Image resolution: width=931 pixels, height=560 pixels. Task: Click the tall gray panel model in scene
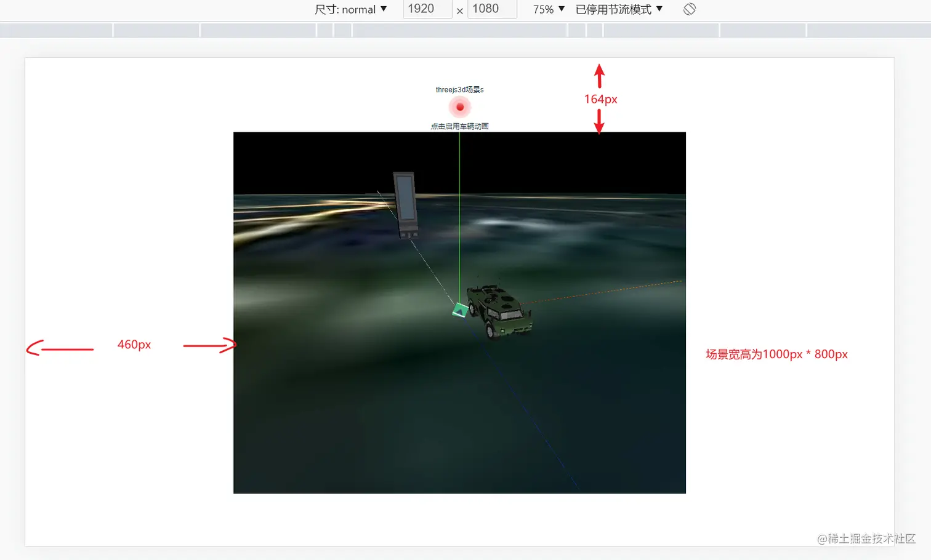click(406, 205)
